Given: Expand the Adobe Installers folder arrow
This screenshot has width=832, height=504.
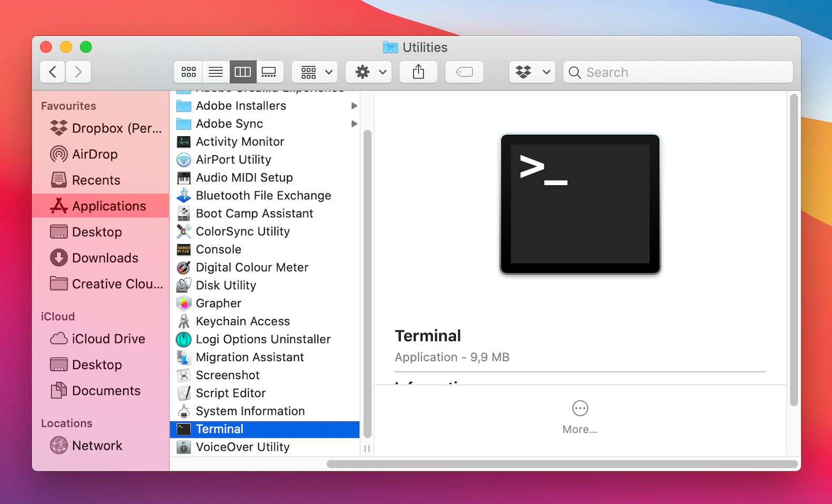Looking at the screenshot, I should click(x=354, y=106).
